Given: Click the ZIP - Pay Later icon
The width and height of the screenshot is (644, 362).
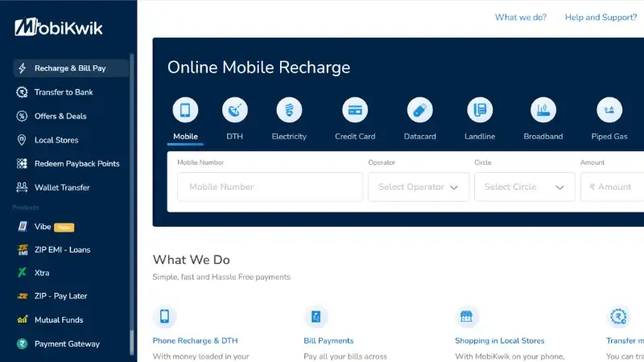Looking at the screenshot, I should (23, 296).
